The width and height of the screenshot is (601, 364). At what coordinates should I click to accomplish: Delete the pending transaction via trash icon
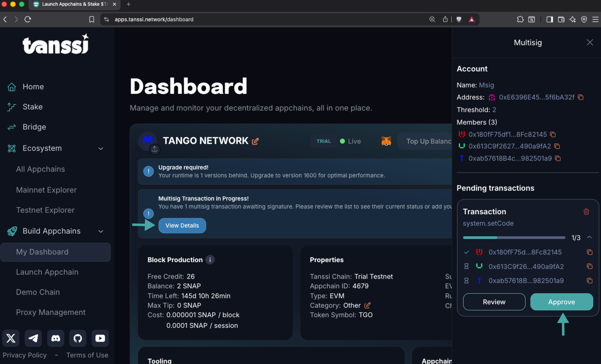tap(586, 212)
